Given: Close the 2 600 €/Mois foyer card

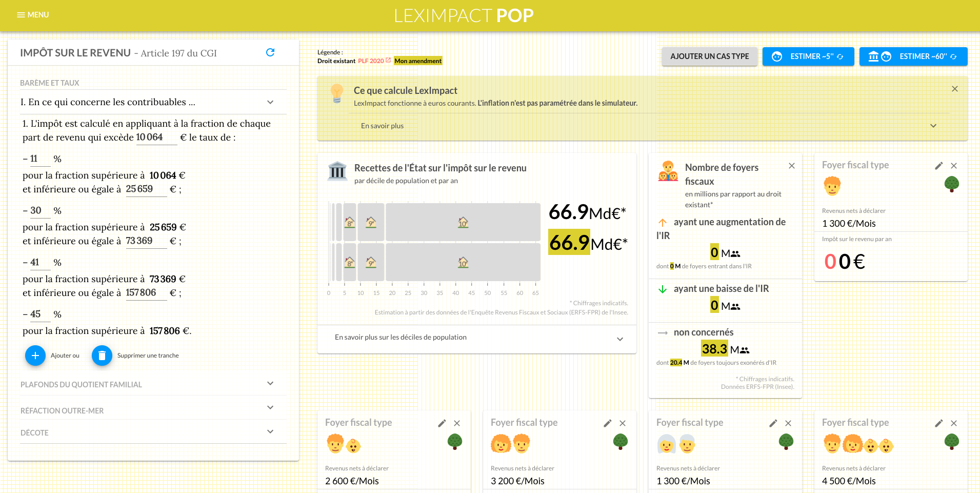Looking at the screenshot, I should tap(457, 423).
